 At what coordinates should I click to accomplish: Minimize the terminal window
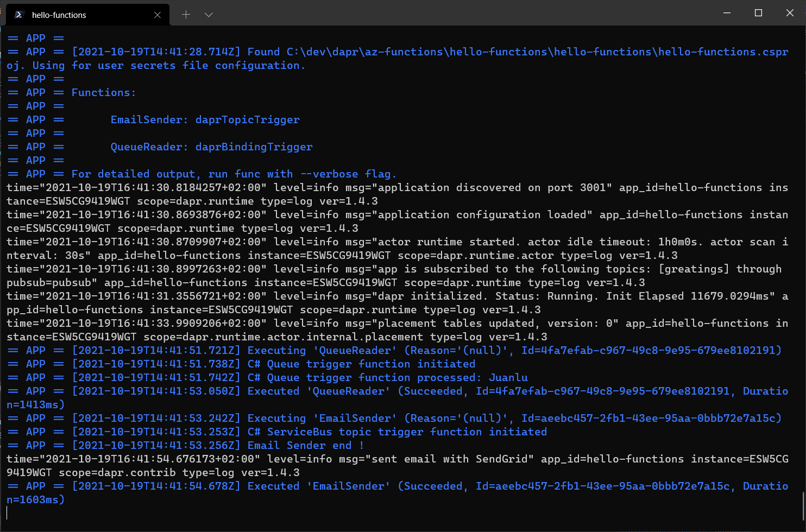click(727, 13)
